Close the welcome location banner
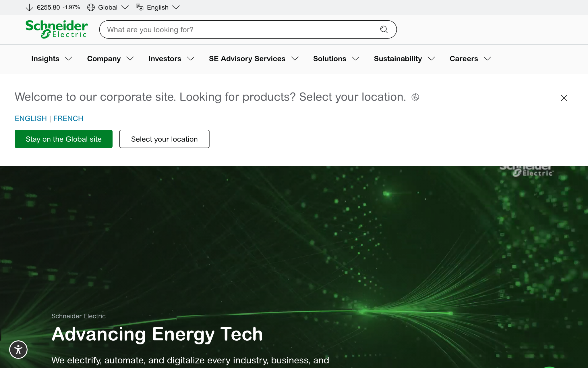The width and height of the screenshot is (588, 368). 564,98
